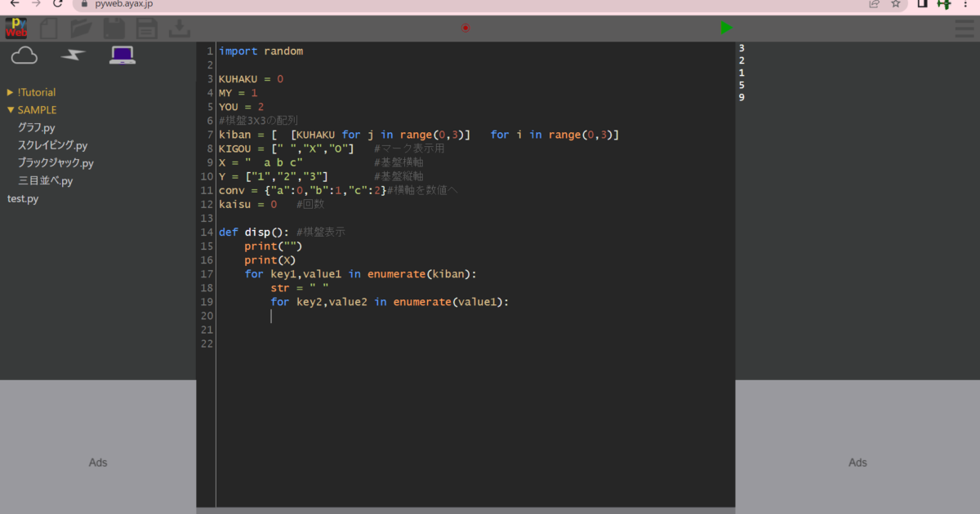The image size is (980, 514).
Task: Click the save-as floppy icon with lines
Action: pyautogui.click(x=146, y=28)
